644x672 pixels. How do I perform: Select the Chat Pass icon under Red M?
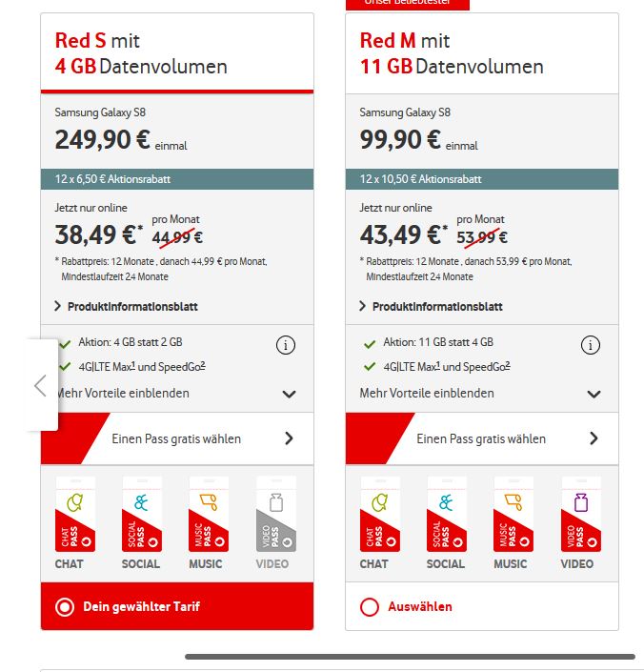tap(373, 515)
